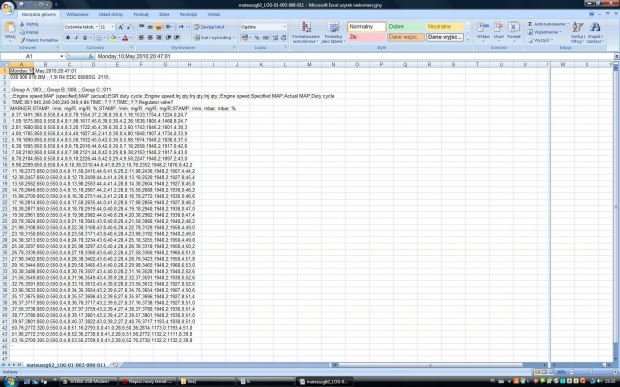Toggle underline formatting
Viewport: 620px width, 387px height.
click(x=85, y=38)
